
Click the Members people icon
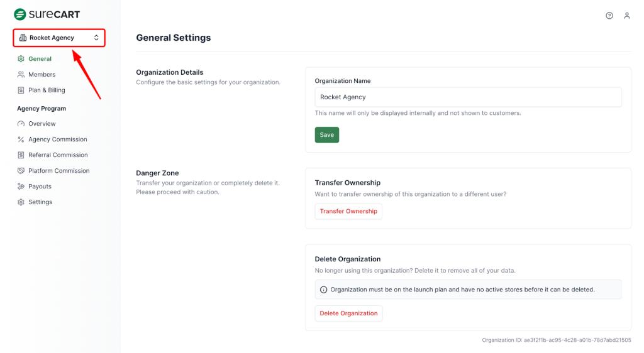(x=21, y=75)
